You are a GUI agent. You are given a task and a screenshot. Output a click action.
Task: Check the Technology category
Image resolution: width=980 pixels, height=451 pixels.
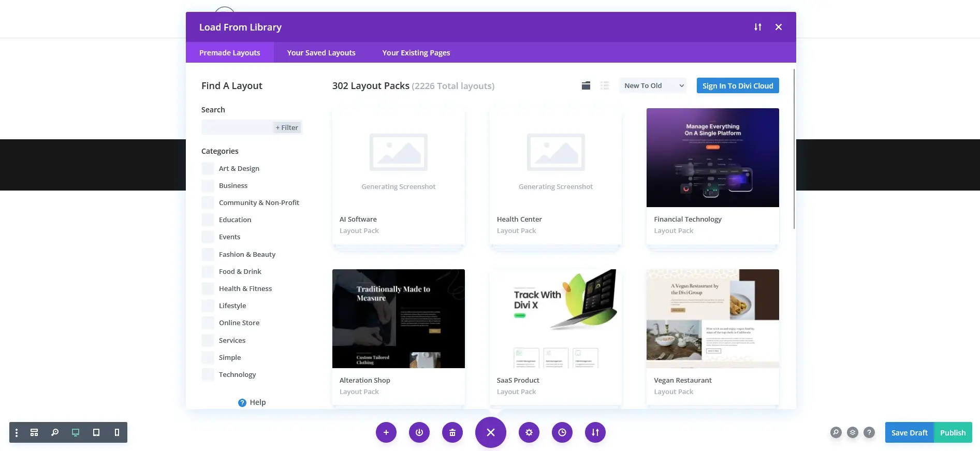[208, 374]
